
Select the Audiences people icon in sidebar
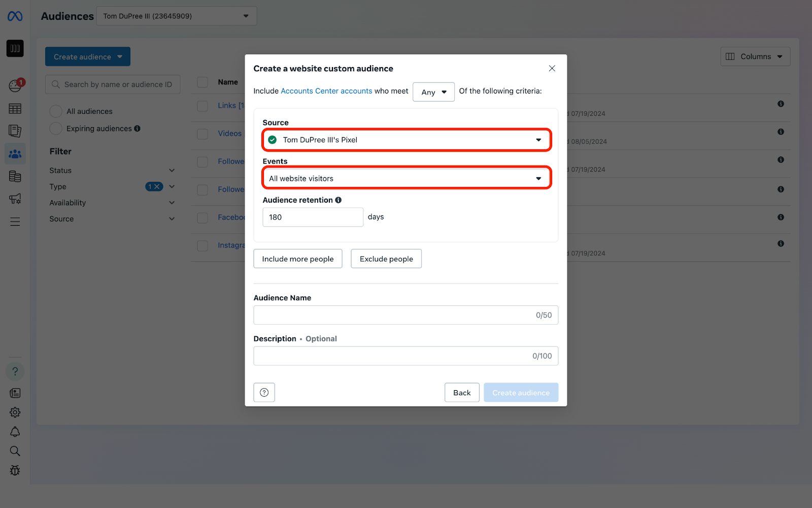pyautogui.click(x=15, y=153)
